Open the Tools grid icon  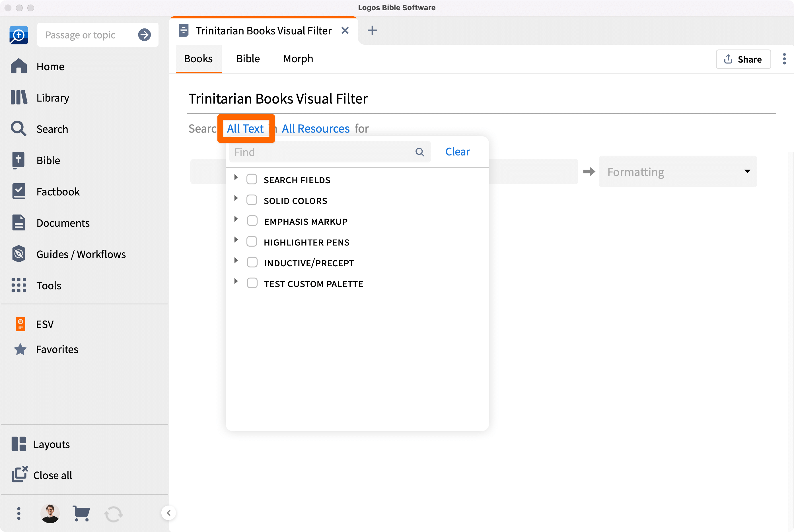(x=19, y=285)
